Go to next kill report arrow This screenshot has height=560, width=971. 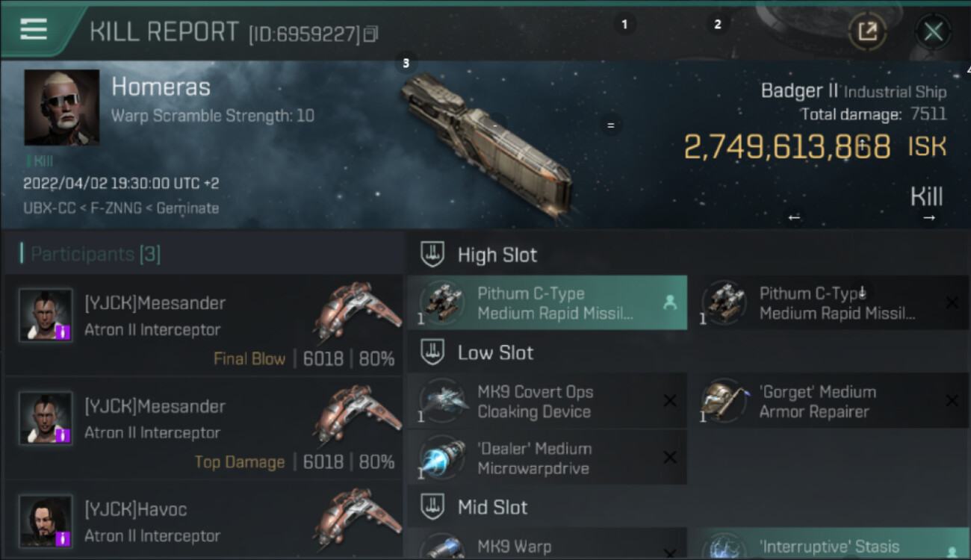[928, 217]
